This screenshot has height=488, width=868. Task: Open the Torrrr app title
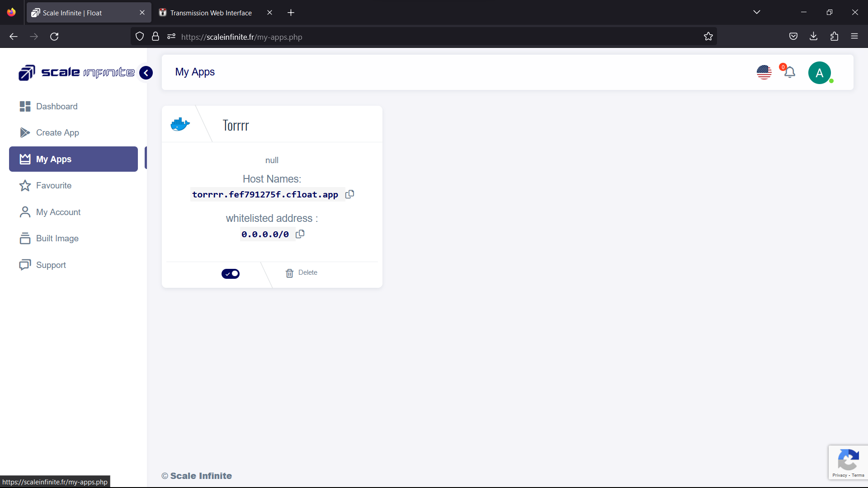(x=236, y=125)
